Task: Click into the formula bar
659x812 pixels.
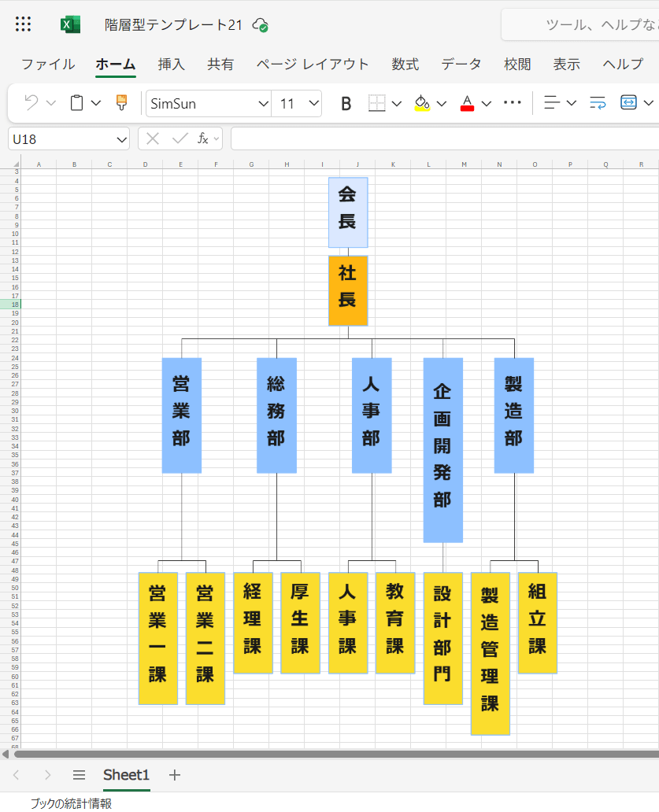Action: point(445,138)
